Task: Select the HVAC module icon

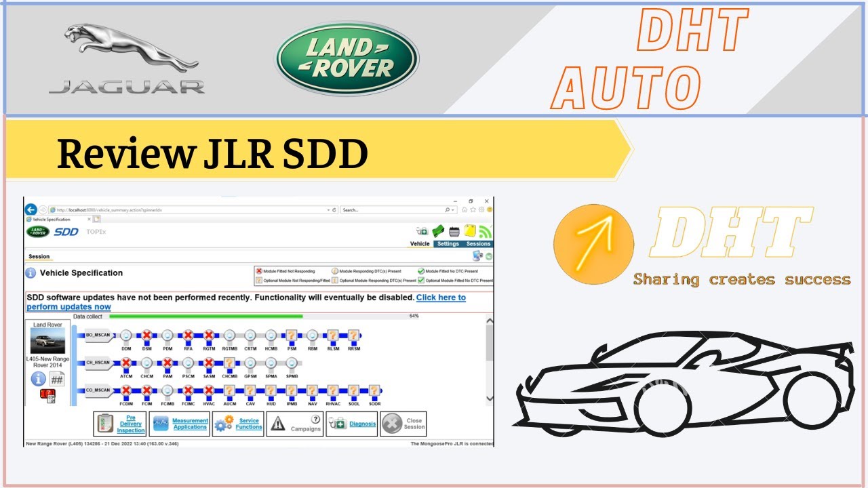Action: pos(209,390)
